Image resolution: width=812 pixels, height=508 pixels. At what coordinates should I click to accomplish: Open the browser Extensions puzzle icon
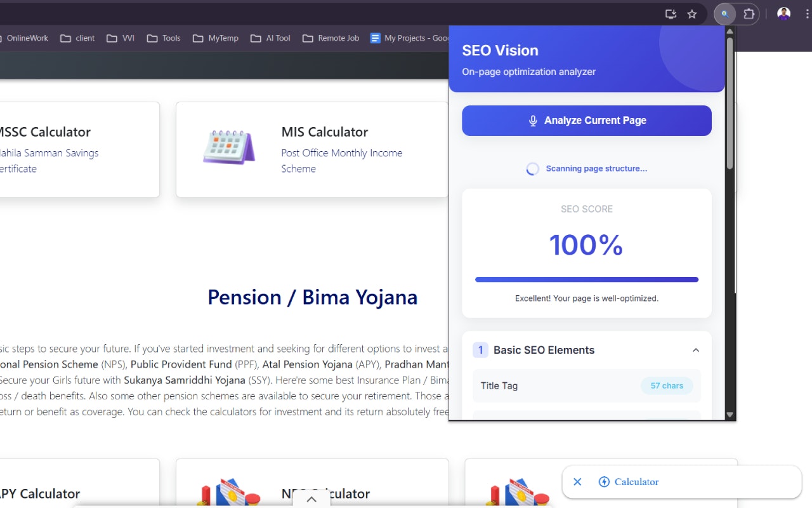pyautogui.click(x=749, y=14)
